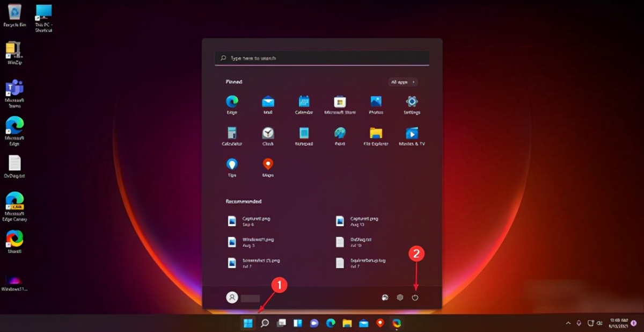
Task: Click the search input field
Action: 322,58
